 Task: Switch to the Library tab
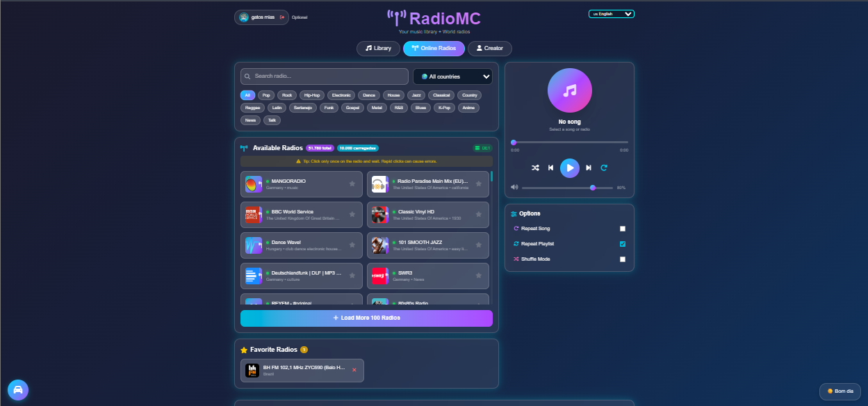coord(377,49)
